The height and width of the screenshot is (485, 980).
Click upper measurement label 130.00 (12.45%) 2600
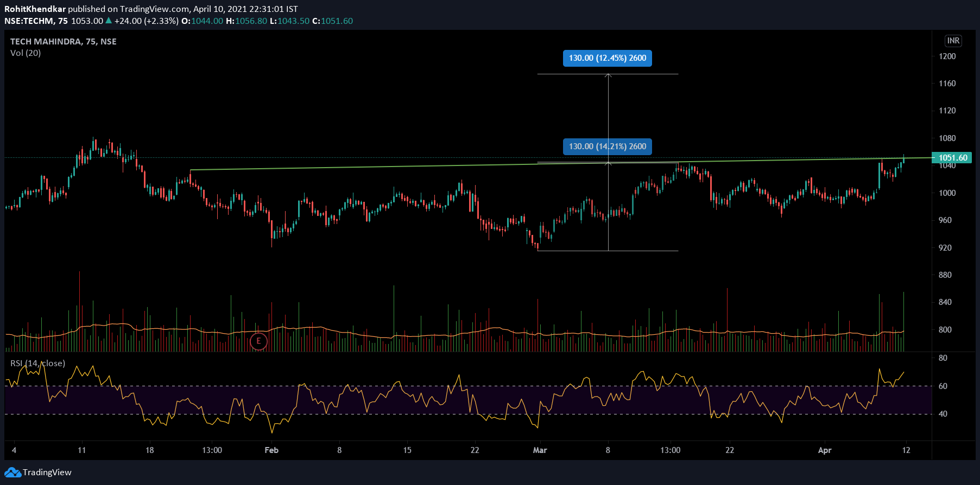point(608,58)
